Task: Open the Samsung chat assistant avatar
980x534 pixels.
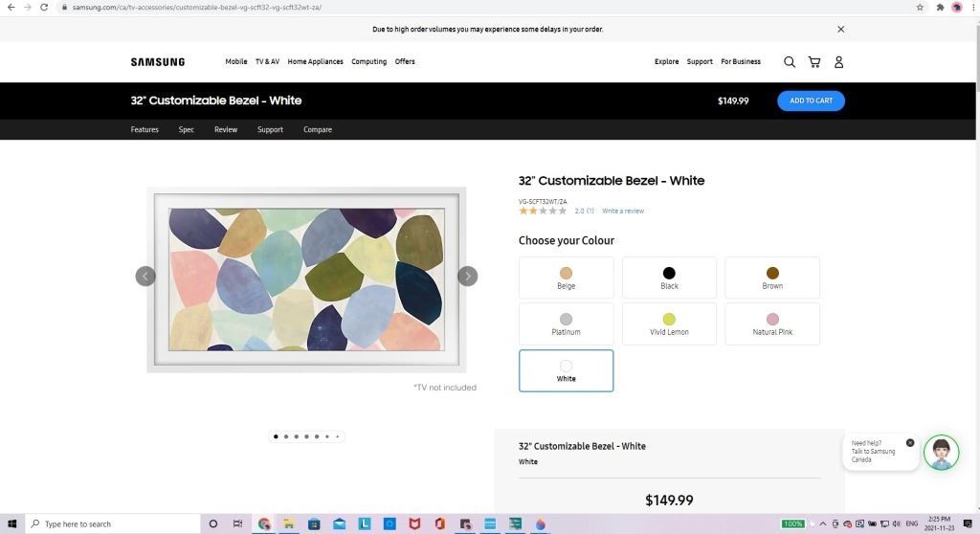Action: click(x=941, y=453)
